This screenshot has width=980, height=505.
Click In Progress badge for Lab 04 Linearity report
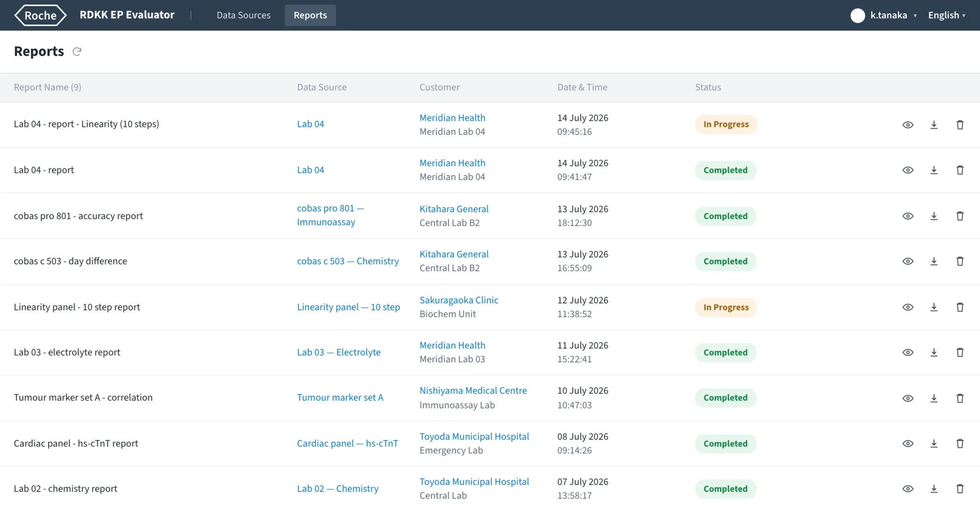click(726, 125)
